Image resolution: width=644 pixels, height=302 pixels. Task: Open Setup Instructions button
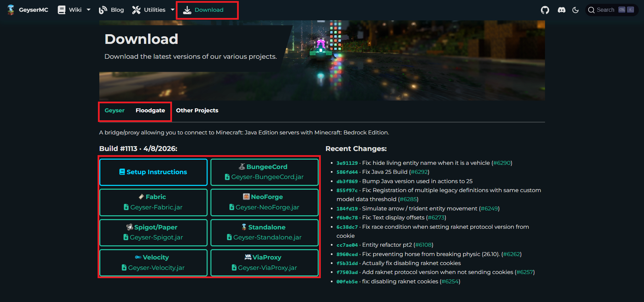tap(153, 172)
